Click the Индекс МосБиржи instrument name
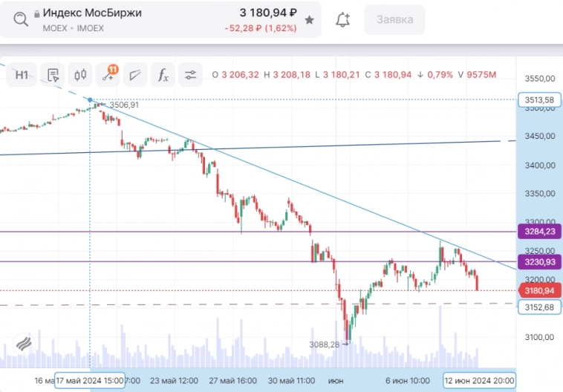The width and height of the screenshot is (563, 392). 92,13
